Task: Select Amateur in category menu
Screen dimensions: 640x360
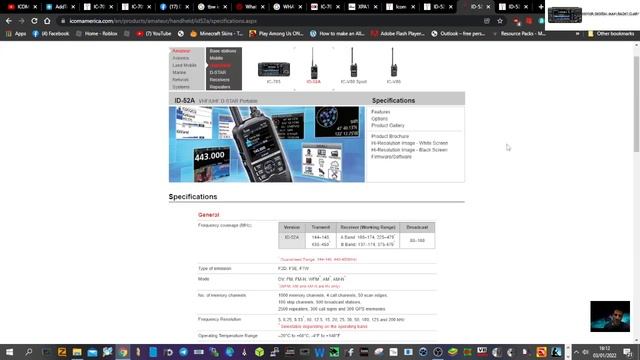Action: (181, 51)
